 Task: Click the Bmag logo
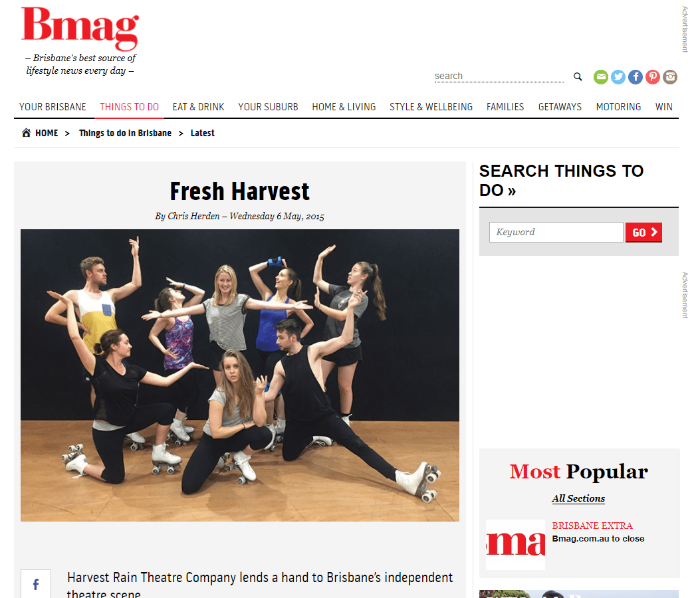pyautogui.click(x=80, y=28)
